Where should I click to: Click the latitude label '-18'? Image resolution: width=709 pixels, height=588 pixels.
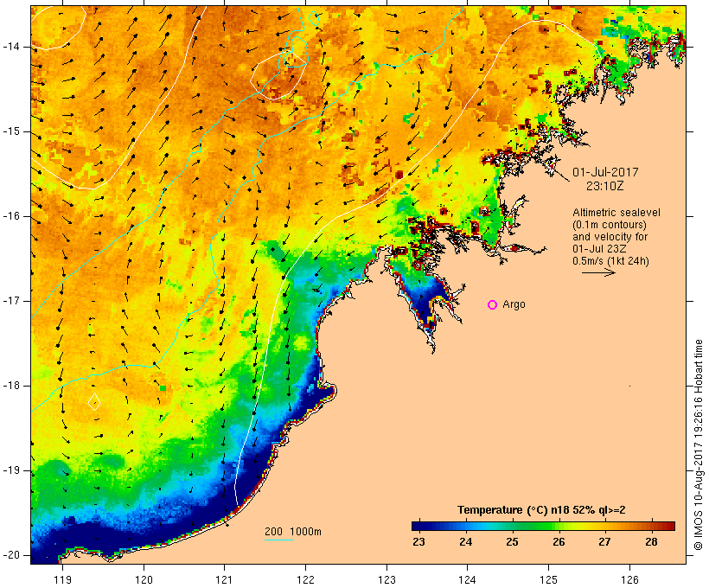11,386
